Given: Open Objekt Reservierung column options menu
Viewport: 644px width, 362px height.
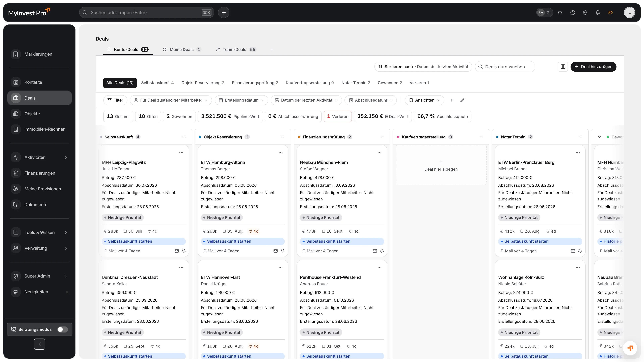Looking at the screenshot, I should 282,137.
